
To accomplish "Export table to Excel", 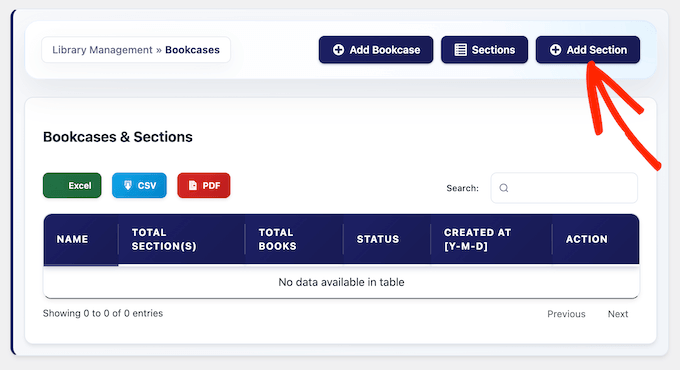I will [72, 185].
